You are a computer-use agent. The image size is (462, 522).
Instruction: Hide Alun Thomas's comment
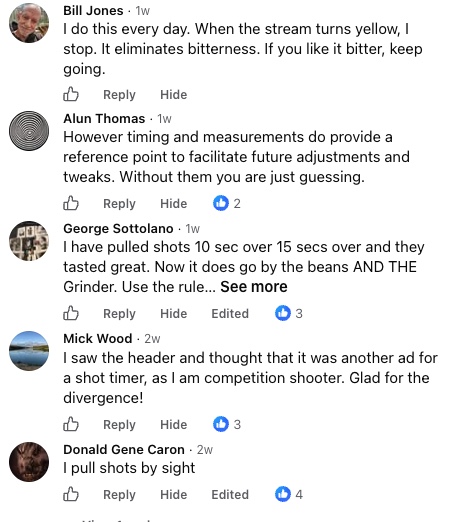pyautogui.click(x=174, y=203)
